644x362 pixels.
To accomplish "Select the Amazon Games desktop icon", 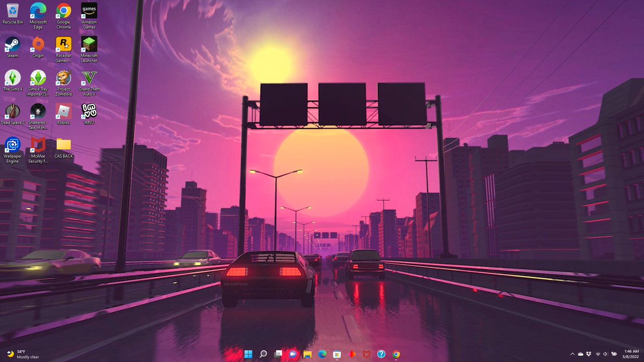I will coord(89,16).
